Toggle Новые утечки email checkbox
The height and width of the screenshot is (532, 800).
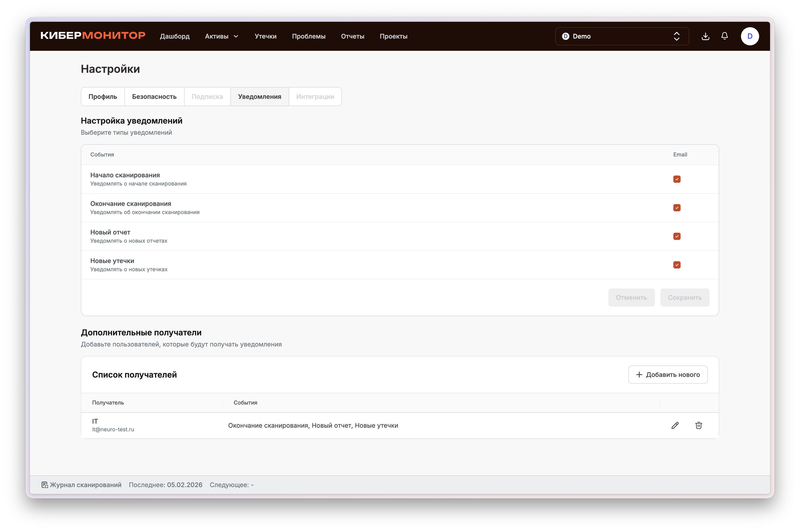coord(677,265)
